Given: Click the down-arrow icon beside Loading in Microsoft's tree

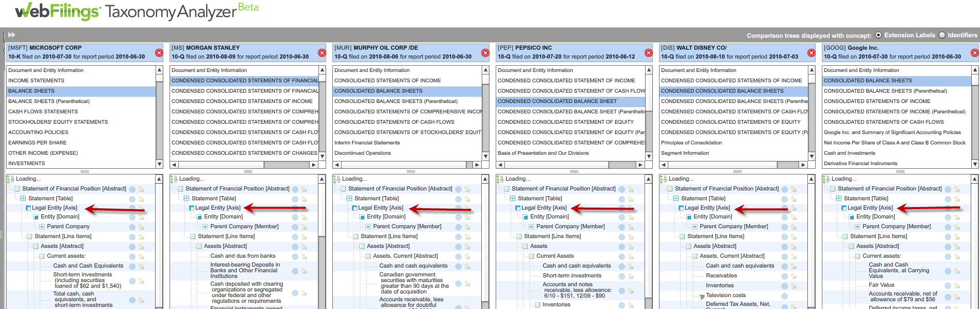Looking at the screenshot, I should click(12, 179).
